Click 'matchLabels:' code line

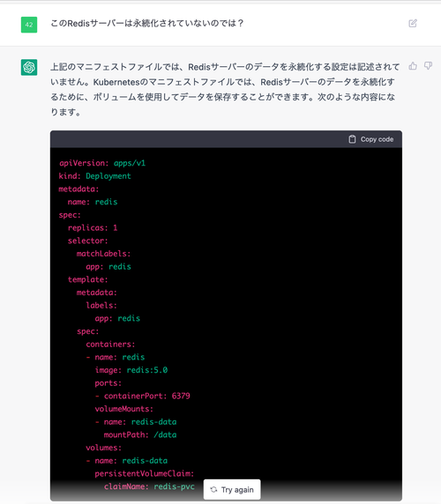point(103,254)
